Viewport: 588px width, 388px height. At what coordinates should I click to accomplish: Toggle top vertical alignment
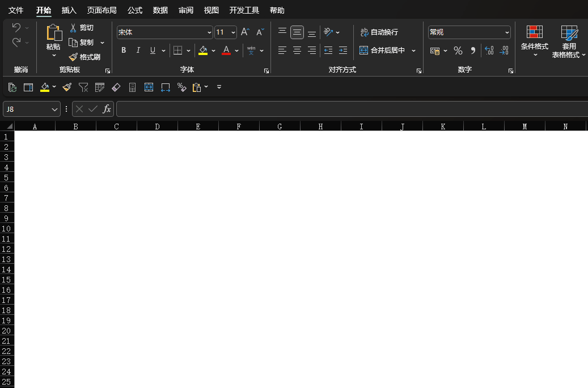(282, 32)
